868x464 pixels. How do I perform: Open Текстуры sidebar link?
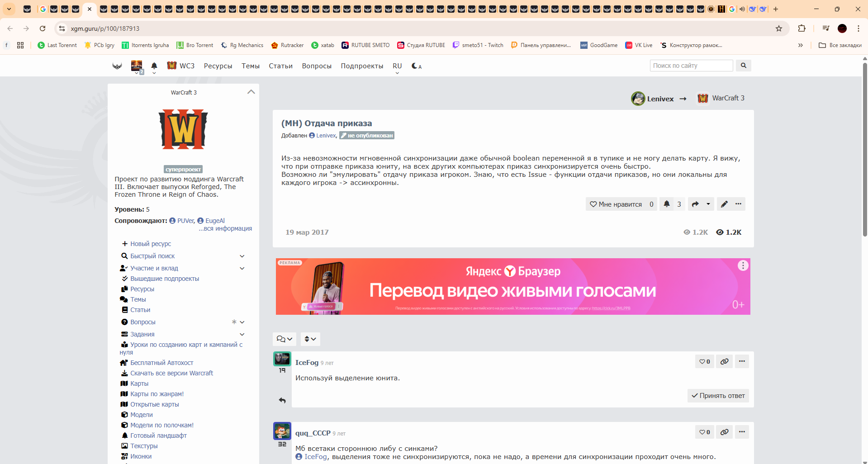(144, 446)
